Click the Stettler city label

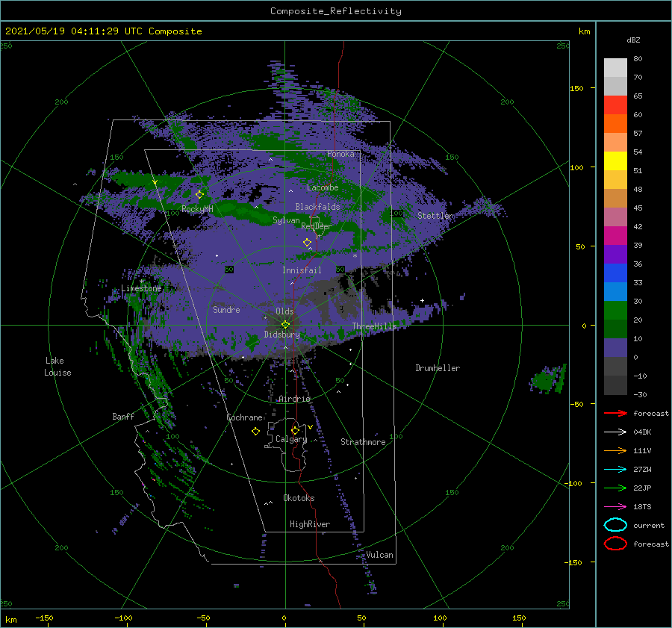coord(435,216)
